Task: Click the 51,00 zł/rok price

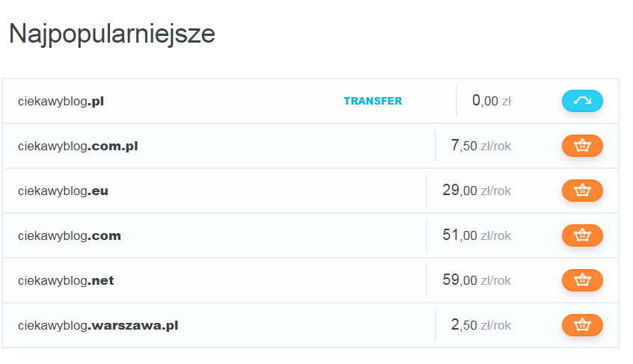Action: tap(477, 235)
